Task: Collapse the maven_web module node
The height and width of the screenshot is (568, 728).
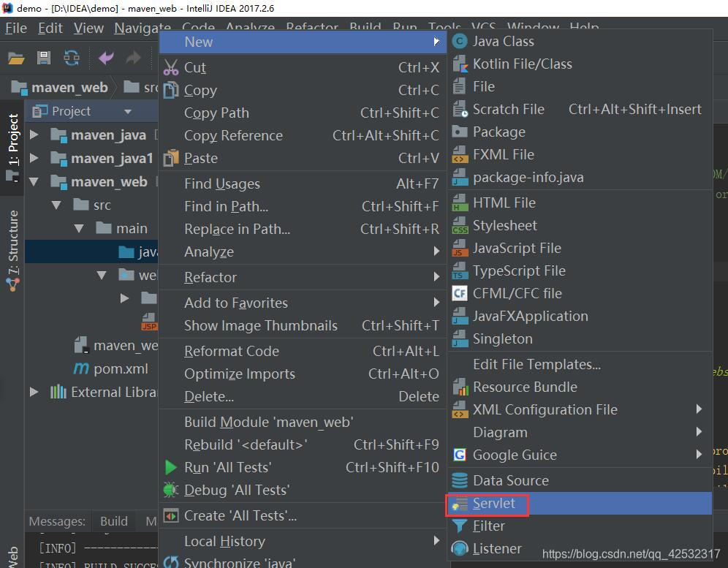Action: (x=34, y=181)
